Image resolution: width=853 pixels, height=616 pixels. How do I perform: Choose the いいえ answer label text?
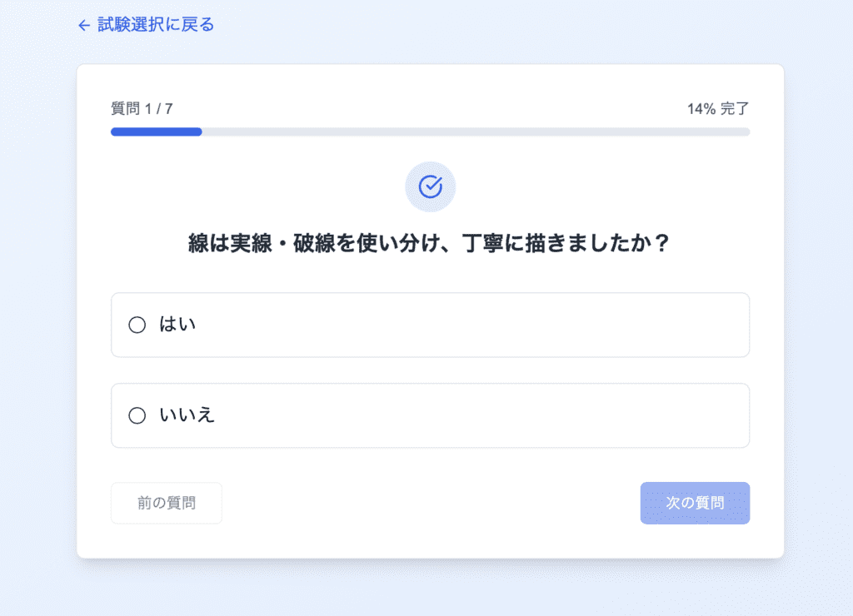click(x=187, y=415)
